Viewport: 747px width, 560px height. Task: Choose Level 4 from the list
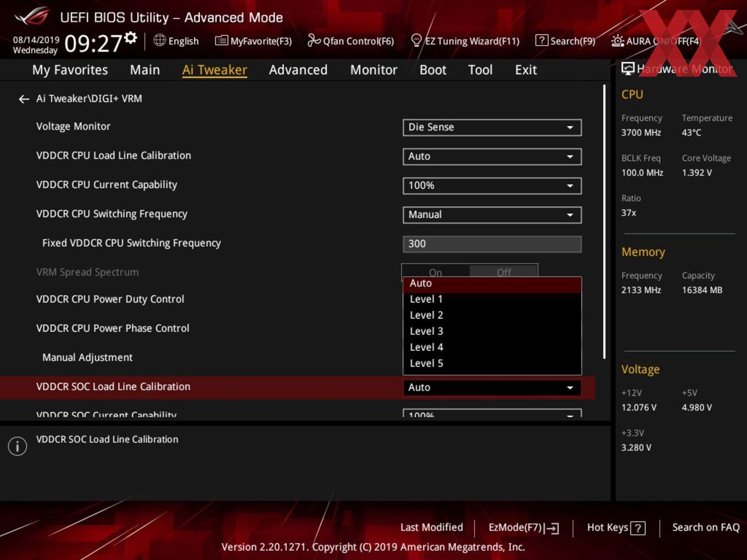pyautogui.click(x=492, y=347)
